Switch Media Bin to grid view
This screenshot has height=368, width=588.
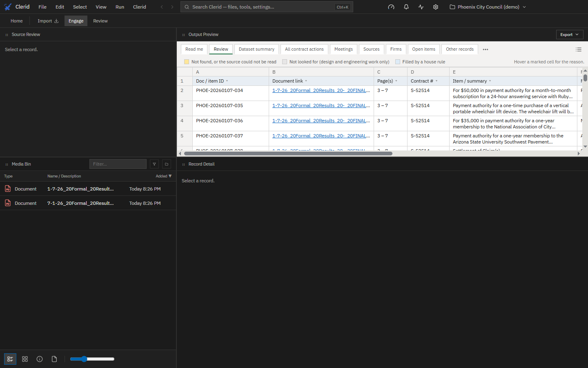point(25,359)
